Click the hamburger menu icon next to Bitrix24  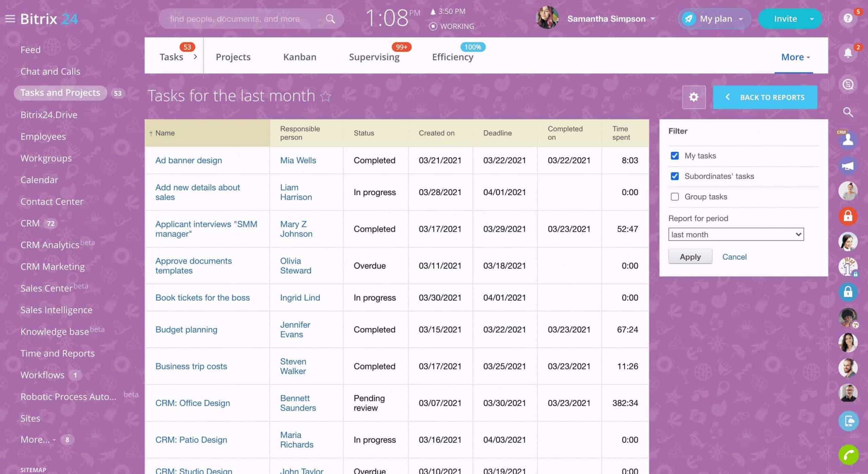(10, 19)
